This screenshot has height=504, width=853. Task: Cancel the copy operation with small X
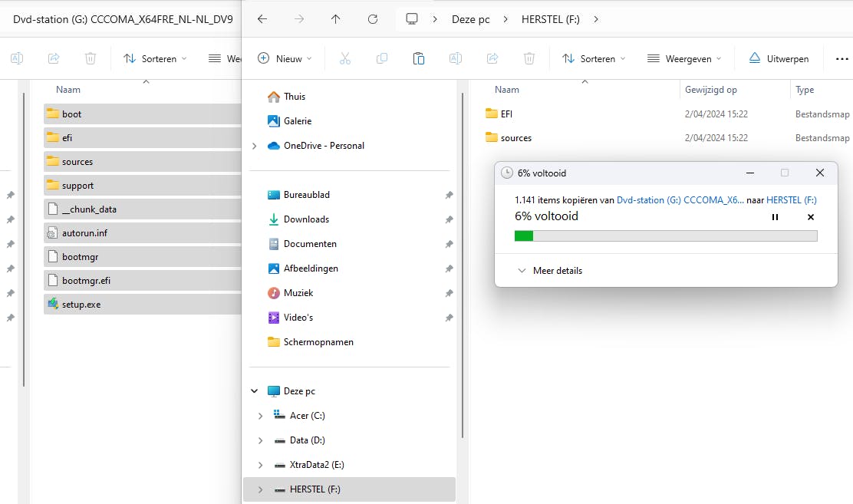click(811, 217)
